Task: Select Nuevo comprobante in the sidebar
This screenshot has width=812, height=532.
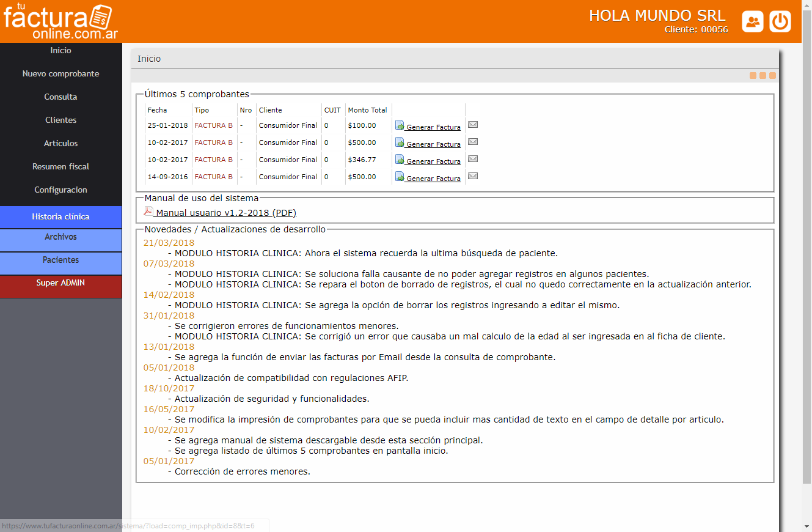Action: click(x=60, y=73)
